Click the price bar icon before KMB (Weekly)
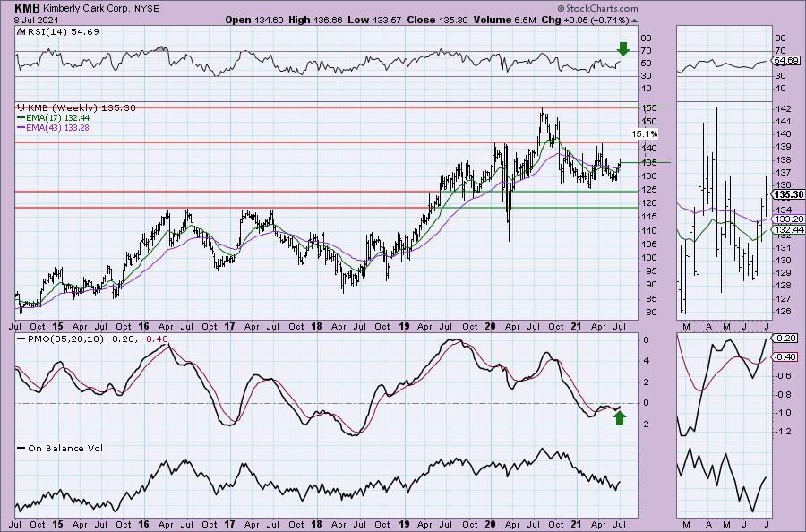Screen dimensions: 806x532 (21, 108)
